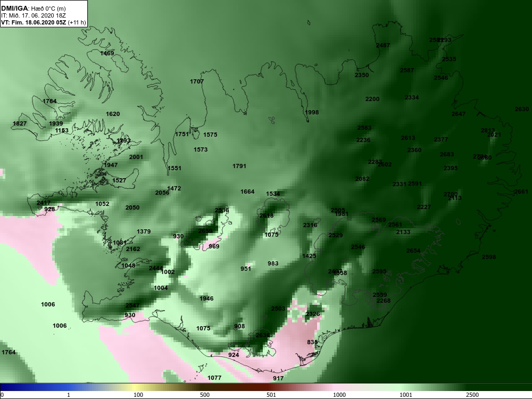Select the map value 983
The image size is (532, 399).
tap(273, 264)
